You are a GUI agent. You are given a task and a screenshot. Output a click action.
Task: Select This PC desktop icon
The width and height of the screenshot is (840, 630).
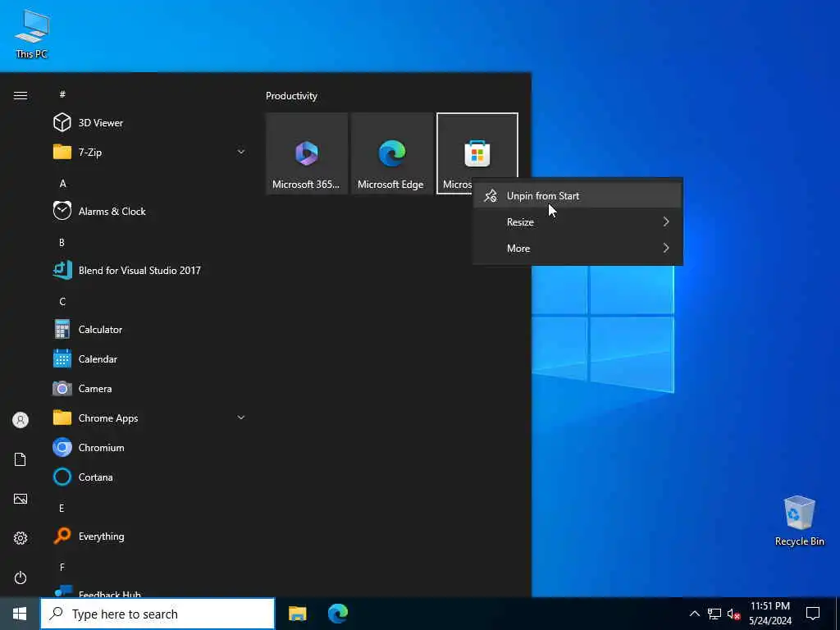pos(32,34)
